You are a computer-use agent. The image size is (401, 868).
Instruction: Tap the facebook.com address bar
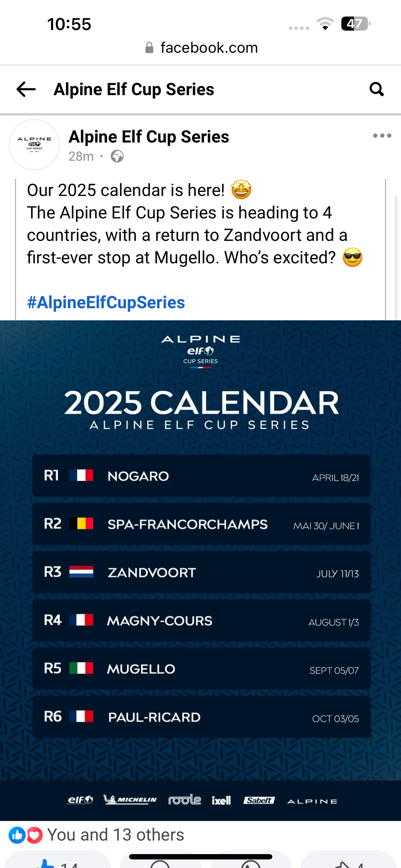pos(209,48)
